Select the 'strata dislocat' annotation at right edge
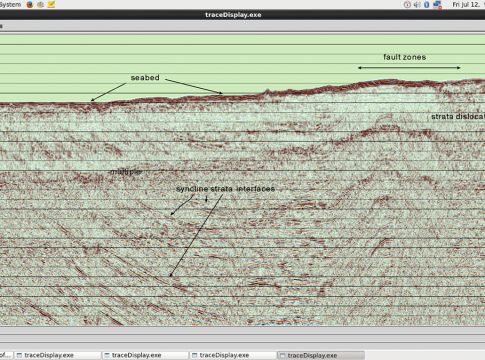The height and width of the screenshot is (360, 485). coord(458,116)
